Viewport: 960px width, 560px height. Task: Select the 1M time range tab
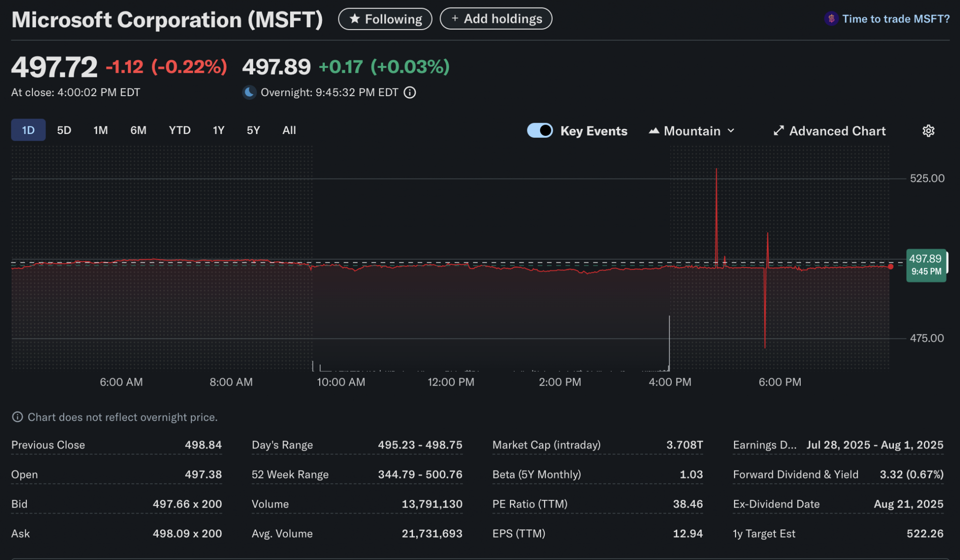100,130
